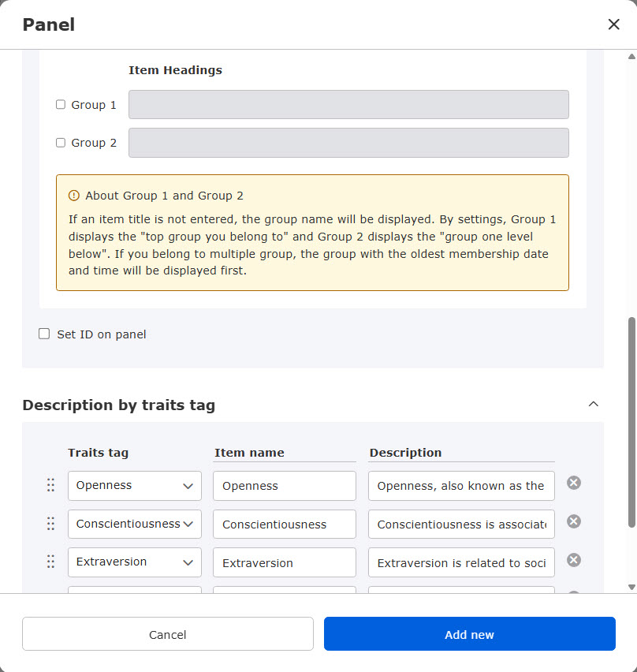The height and width of the screenshot is (672, 637).
Task: Click the Openness item name field
Action: click(x=284, y=486)
